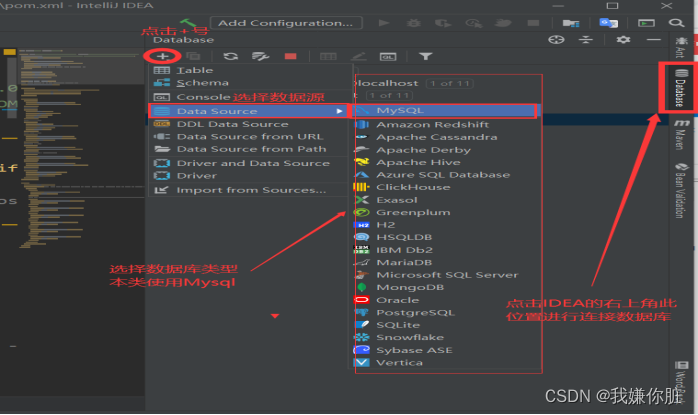Click the Duplicate icon in Database toolbar
Screen dimensions: 698x415
pyautogui.click(x=193, y=56)
